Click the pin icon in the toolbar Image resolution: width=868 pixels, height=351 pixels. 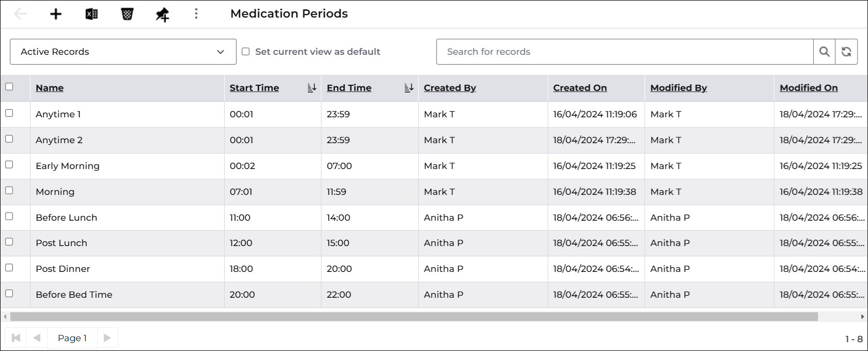click(x=163, y=15)
